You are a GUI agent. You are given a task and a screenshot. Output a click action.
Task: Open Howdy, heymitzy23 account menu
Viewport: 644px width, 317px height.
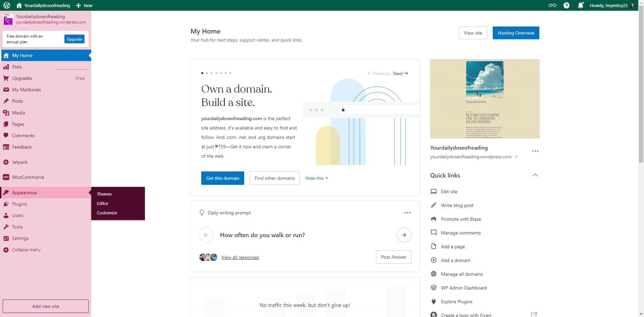pos(612,5)
